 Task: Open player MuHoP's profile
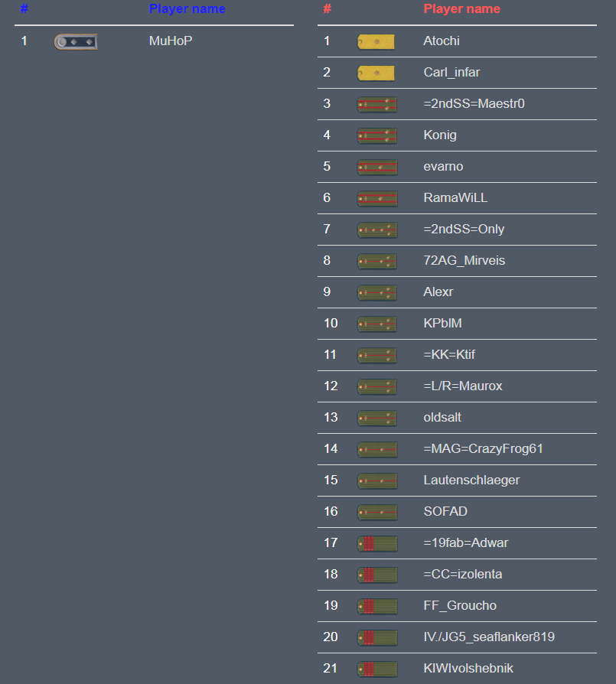[171, 41]
